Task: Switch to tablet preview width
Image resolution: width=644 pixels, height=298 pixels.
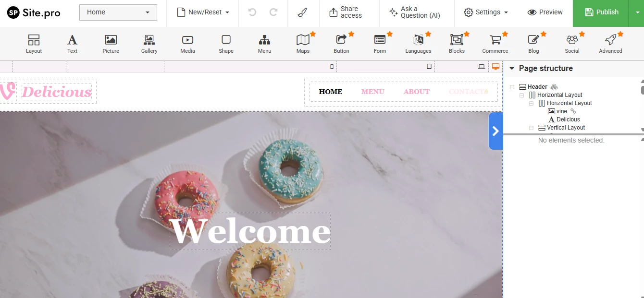Action: click(x=429, y=67)
